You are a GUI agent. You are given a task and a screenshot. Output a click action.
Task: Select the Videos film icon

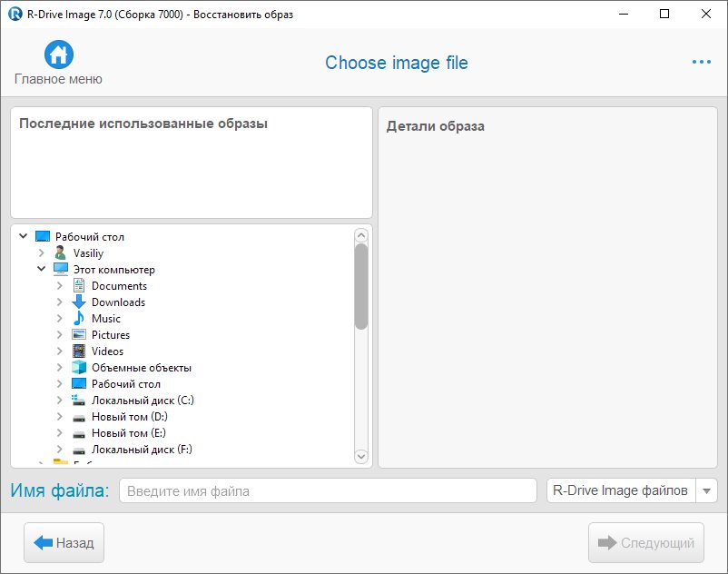(x=79, y=351)
